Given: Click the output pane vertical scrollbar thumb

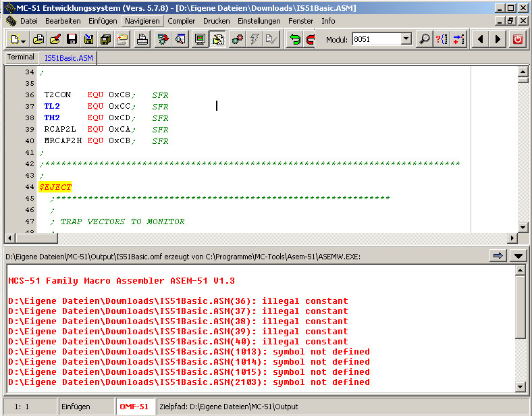Looking at the screenshot, I should pos(520,307).
